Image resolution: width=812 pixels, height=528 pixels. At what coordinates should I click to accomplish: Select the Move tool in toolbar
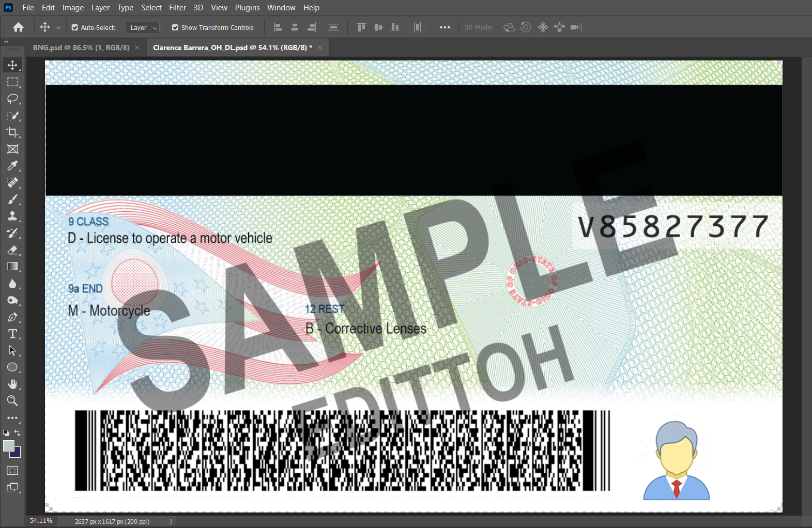(12, 65)
